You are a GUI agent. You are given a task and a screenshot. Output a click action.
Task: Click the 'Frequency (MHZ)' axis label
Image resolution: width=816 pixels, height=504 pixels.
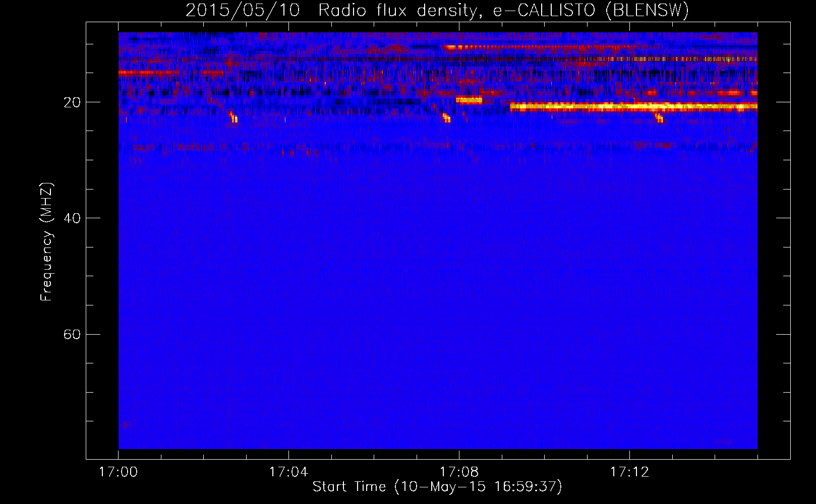pos(46,242)
